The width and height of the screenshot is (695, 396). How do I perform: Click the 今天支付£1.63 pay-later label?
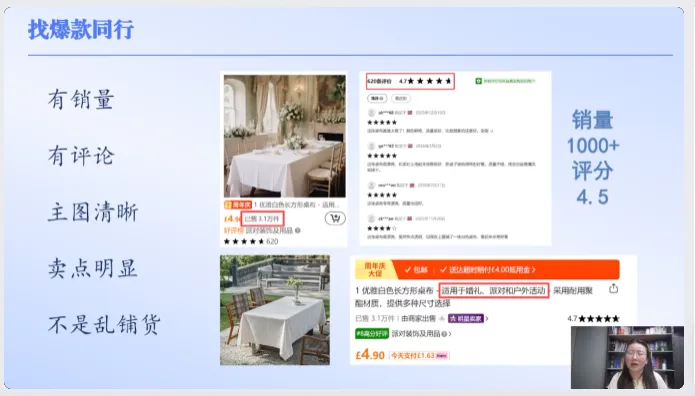tap(419, 356)
